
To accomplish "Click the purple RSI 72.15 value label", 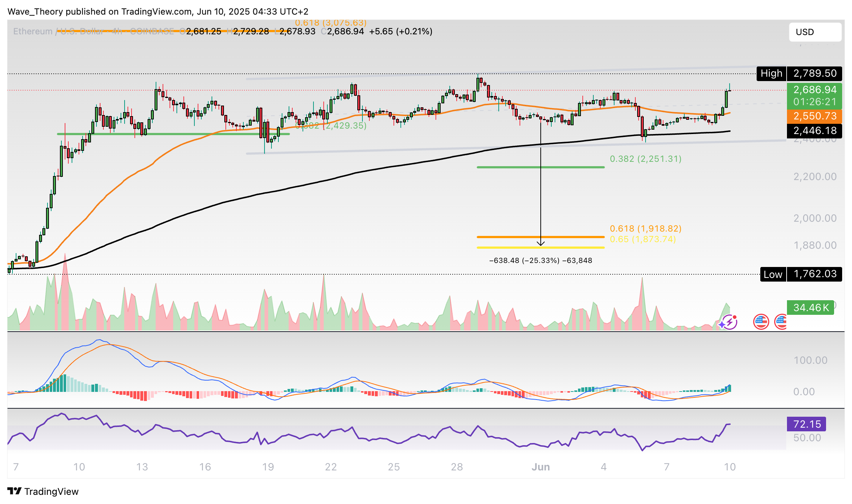I will point(807,424).
